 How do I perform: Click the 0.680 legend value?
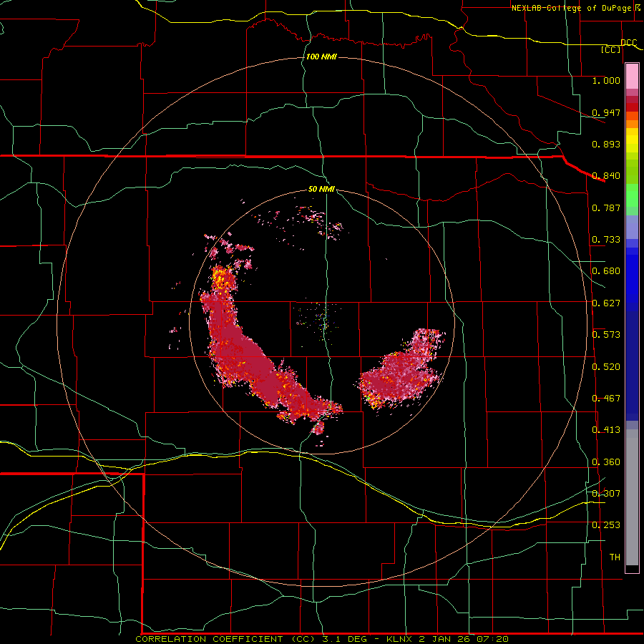pos(606,271)
